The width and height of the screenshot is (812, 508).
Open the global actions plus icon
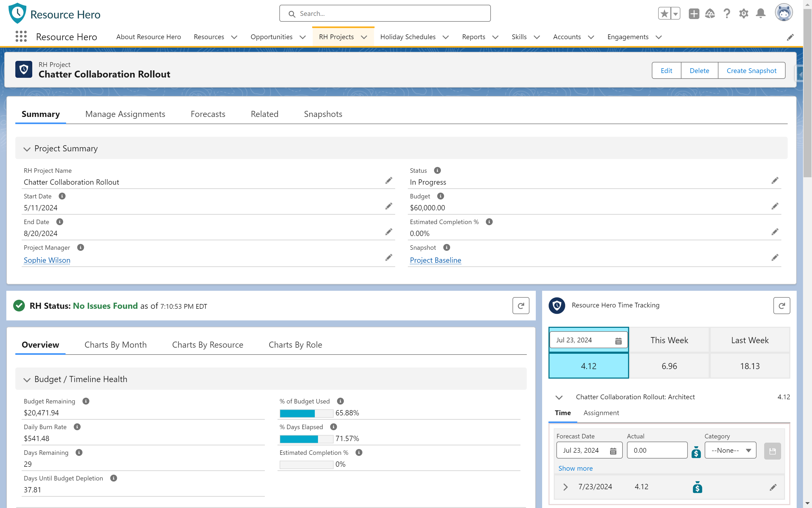694,14
